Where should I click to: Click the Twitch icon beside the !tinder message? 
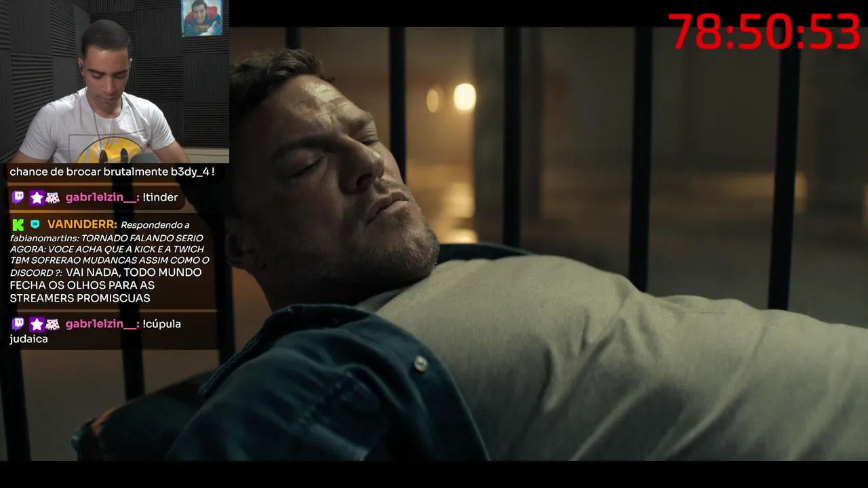pyautogui.click(x=18, y=197)
